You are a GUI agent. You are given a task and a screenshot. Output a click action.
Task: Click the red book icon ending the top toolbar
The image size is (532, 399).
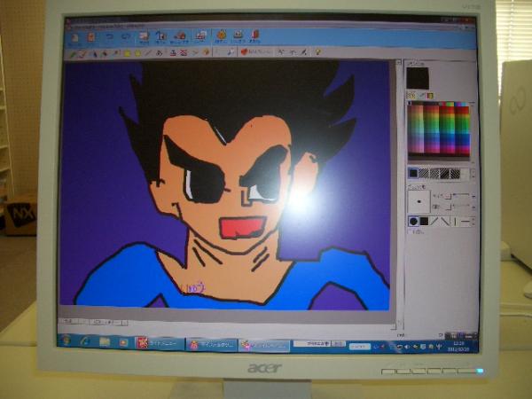click(254, 35)
